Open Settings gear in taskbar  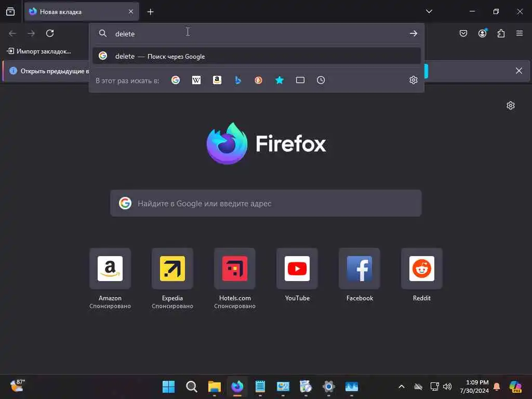coord(328,387)
